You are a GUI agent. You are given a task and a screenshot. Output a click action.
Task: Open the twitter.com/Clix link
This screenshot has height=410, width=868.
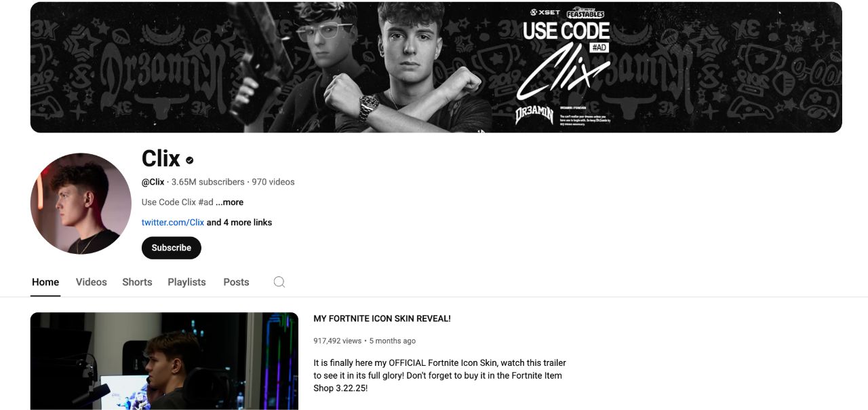point(173,223)
